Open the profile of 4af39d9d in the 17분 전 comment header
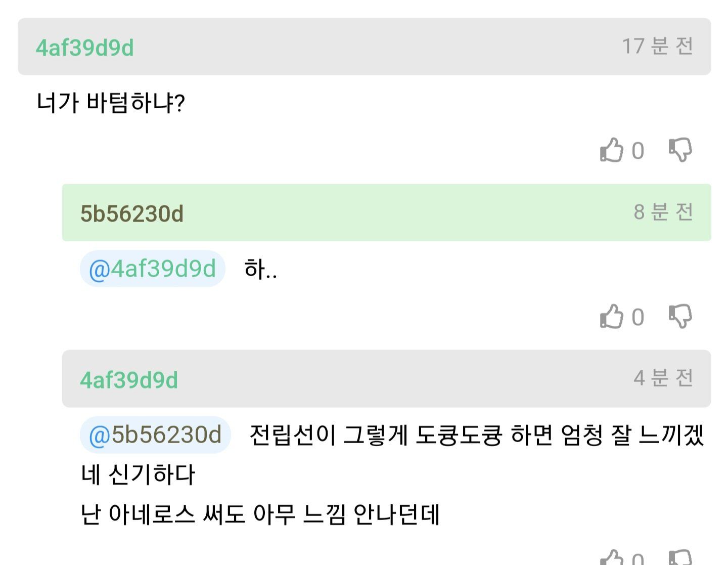This screenshot has height=565, width=728. pyautogui.click(x=84, y=48)
